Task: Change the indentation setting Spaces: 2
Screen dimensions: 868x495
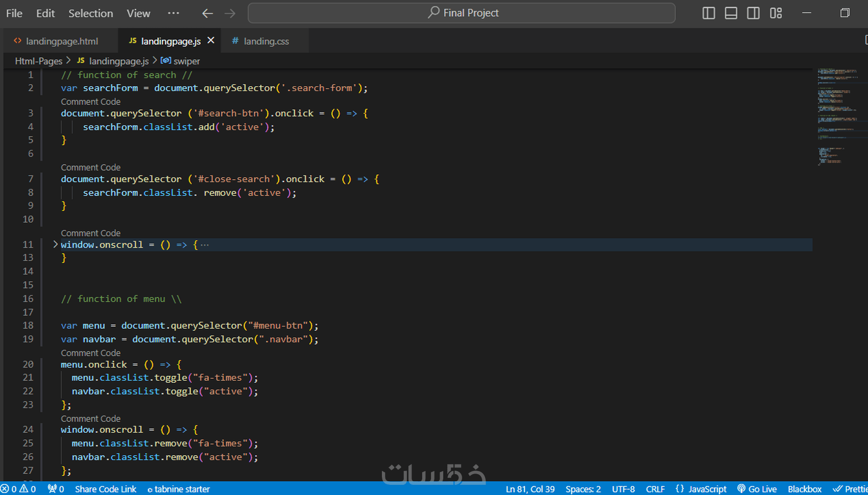Action: pyautogui.click(x=583, y=489)
